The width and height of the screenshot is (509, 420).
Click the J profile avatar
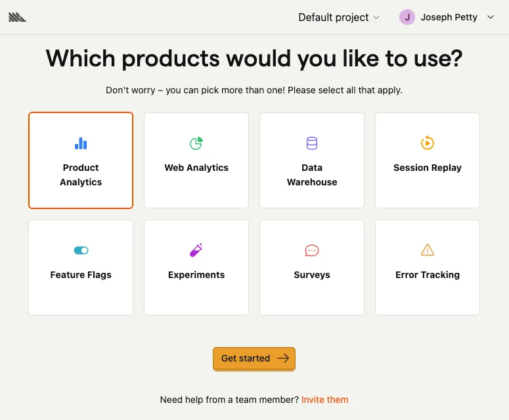[407, 18]
